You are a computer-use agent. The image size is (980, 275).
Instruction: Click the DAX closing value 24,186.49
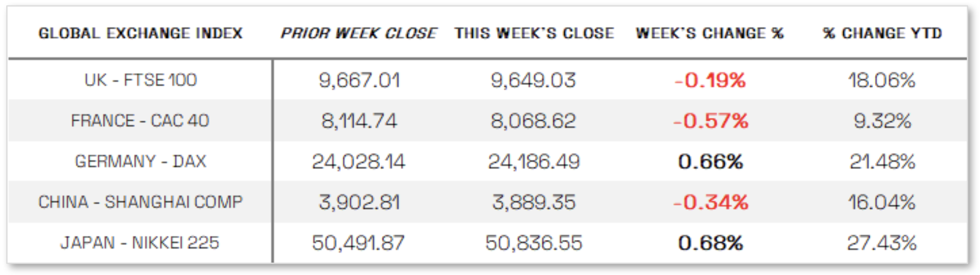click(534, 162)
